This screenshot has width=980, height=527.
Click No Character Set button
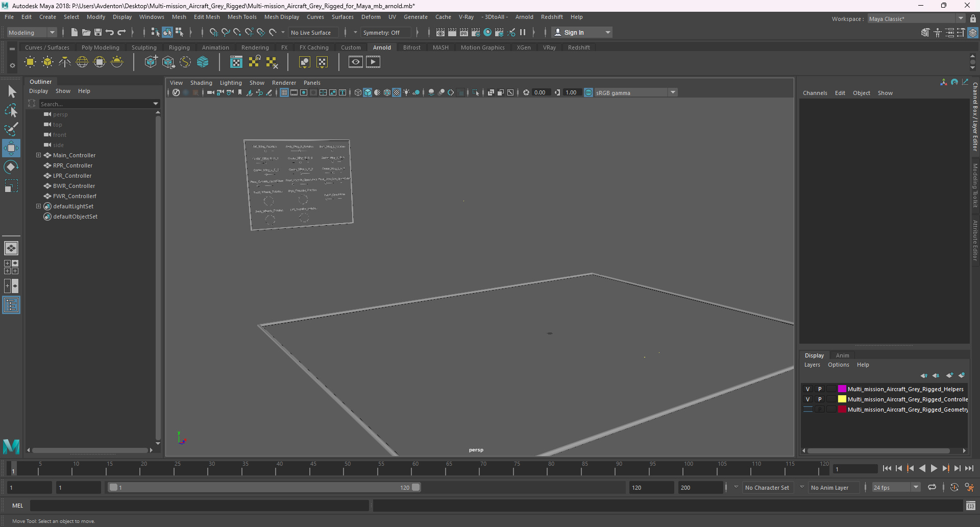(x=767, y=488)
